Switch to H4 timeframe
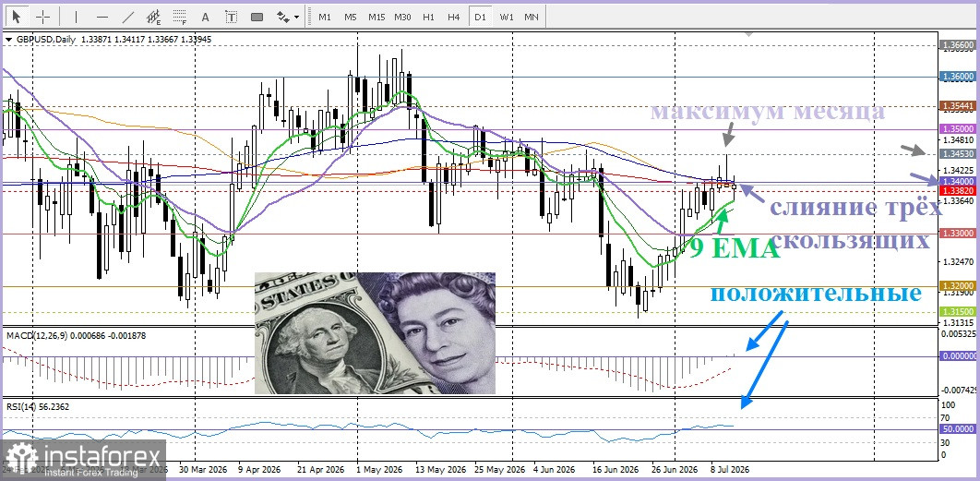The width and height of the screenshot is (980, 481). tap(454, 17)
